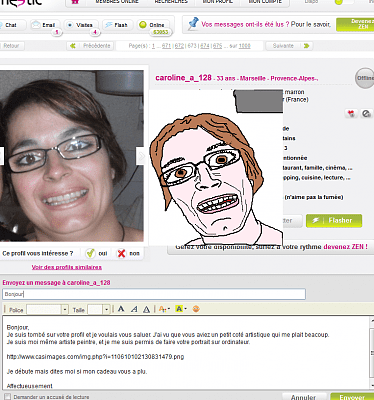
Task: Open the Visites tab
Action: click(x=81, y=25)
